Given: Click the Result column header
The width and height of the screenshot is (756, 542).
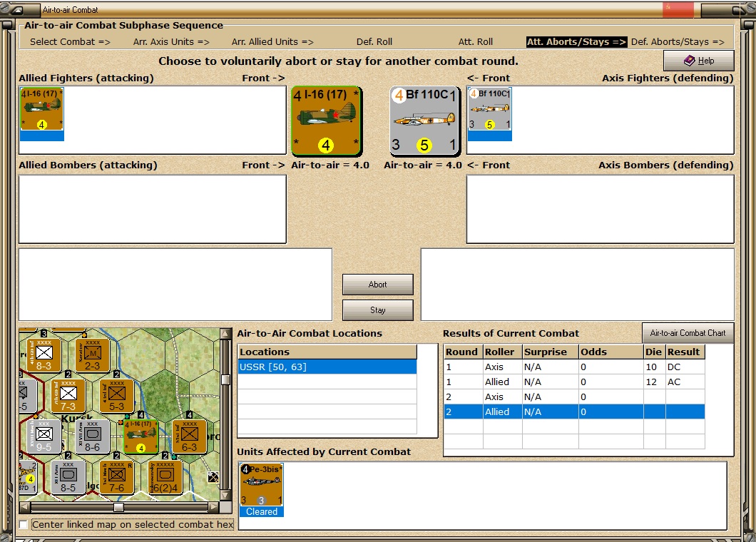Looking at the screenshot, I should coord(685,352).
